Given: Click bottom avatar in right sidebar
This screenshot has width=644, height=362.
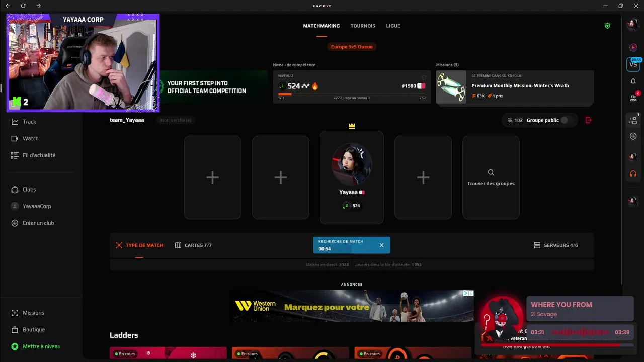Looking at the screenshot, I should pyautogui.click(x=633, y=201).
